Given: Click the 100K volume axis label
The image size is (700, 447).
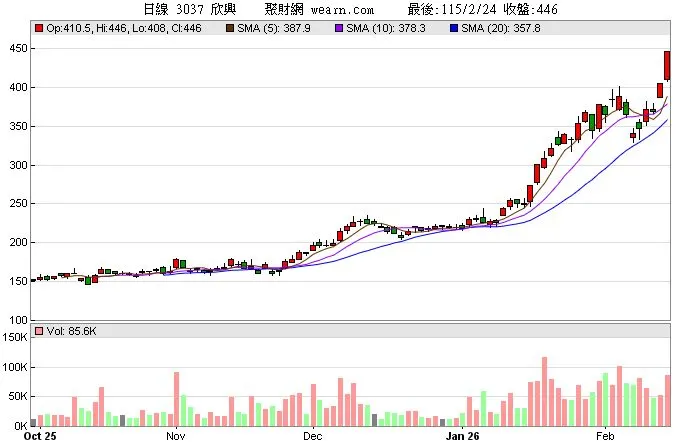Looking at the screenshot, I should [15, 367].
